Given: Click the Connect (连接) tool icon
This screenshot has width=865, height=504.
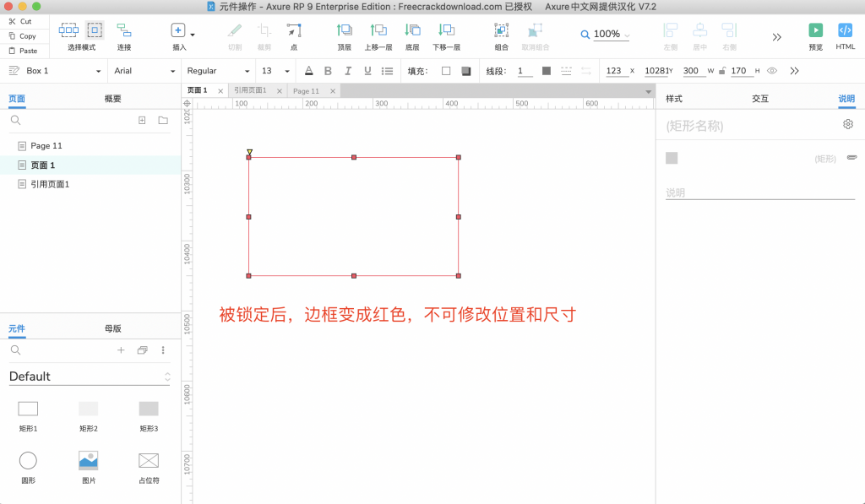Looking at the screenshot, I should (x=124, y=30).
